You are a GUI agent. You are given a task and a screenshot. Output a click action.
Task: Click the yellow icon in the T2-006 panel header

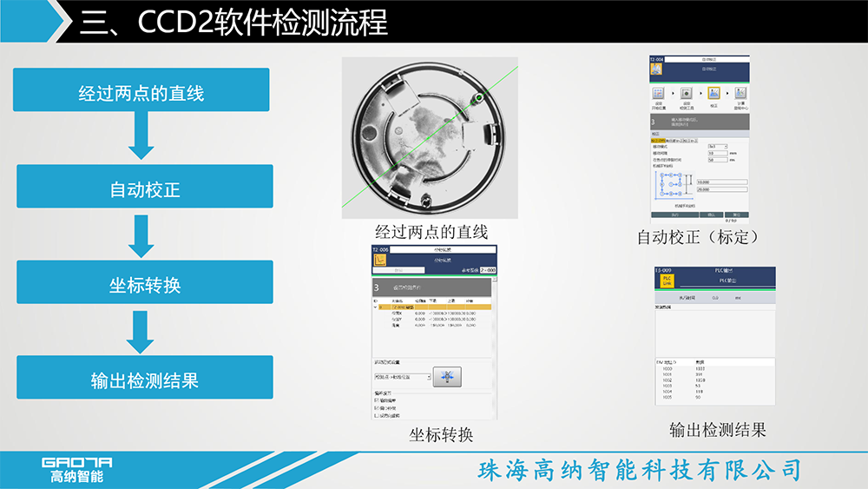tap(380, 260)
